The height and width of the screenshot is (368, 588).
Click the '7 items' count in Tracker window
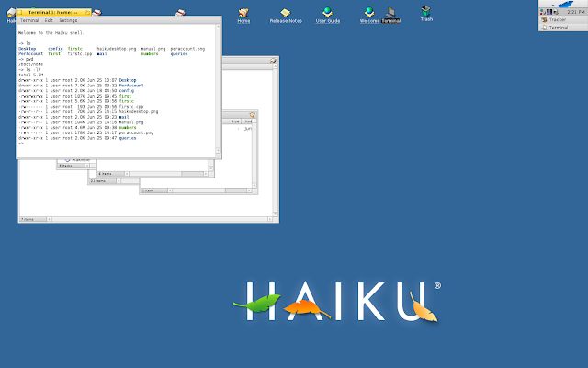(28, 219)
